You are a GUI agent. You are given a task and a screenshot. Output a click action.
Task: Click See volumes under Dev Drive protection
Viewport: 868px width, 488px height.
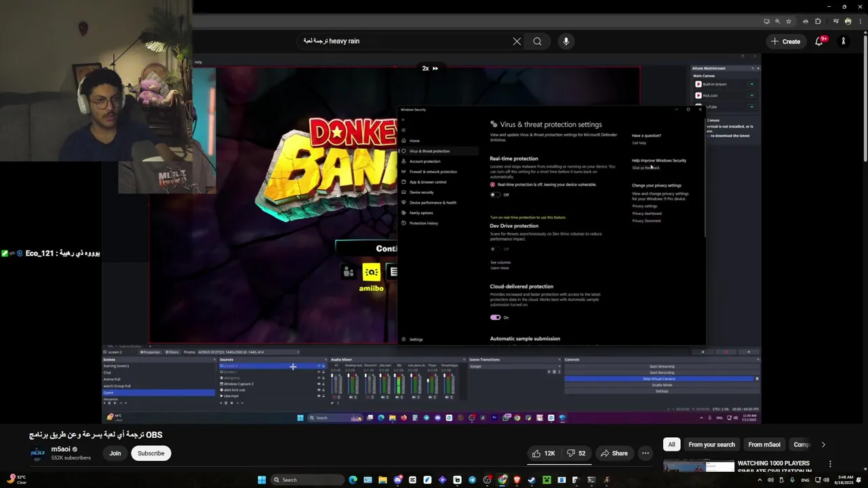tap(500, 262)
